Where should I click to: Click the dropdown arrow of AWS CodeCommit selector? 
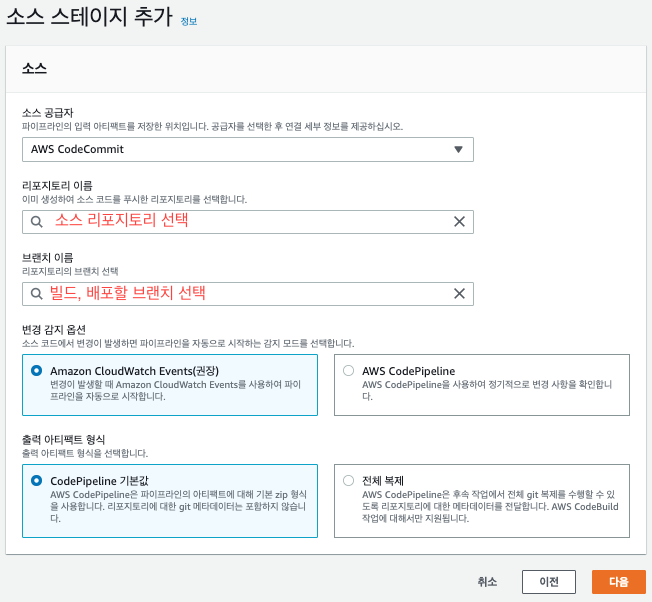click(x=458, y=149)
